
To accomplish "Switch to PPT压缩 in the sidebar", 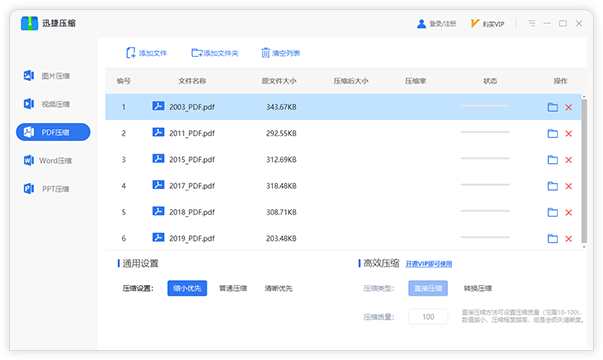I will tap(47, 189).
